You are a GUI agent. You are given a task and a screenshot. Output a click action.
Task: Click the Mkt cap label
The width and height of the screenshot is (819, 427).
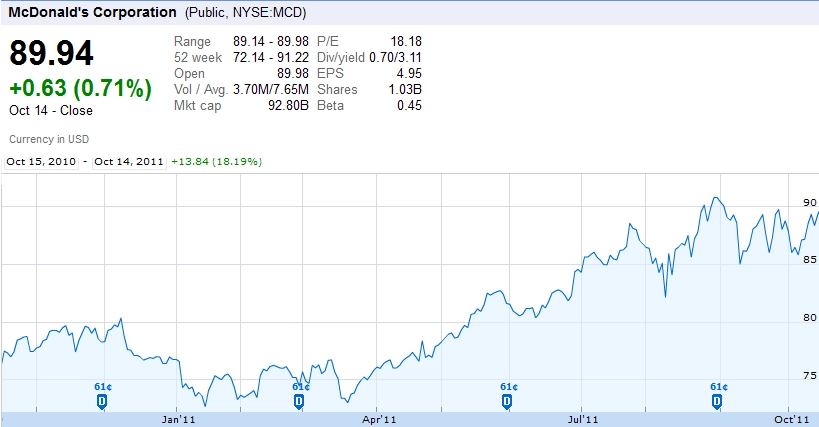pyautogui.click(x=197, y=106)
